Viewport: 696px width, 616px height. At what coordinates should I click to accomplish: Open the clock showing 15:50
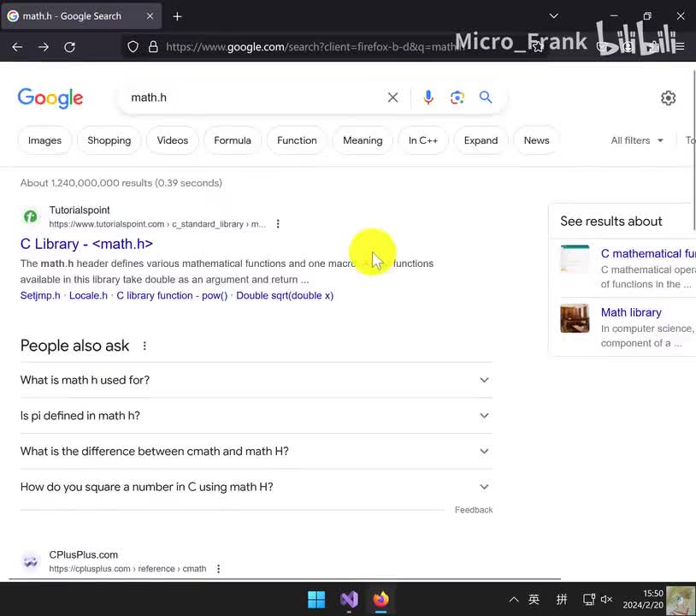643,599
